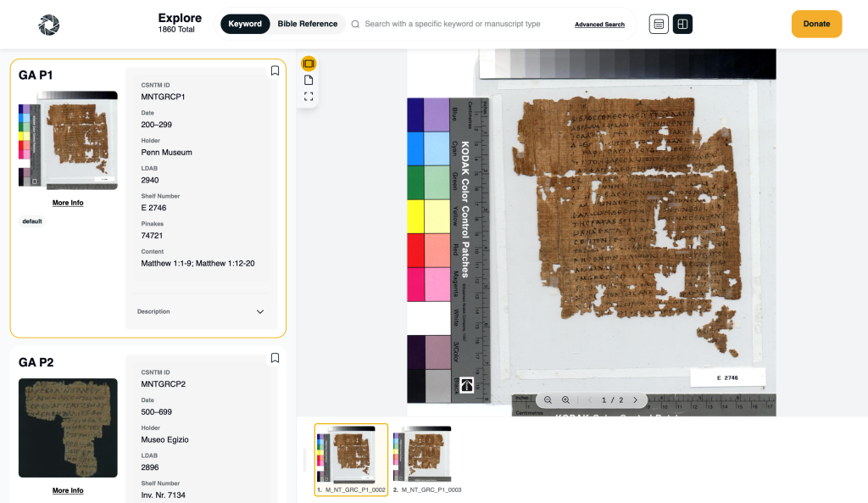Bookmark the GA P2 manuscript

pos(275,359)
